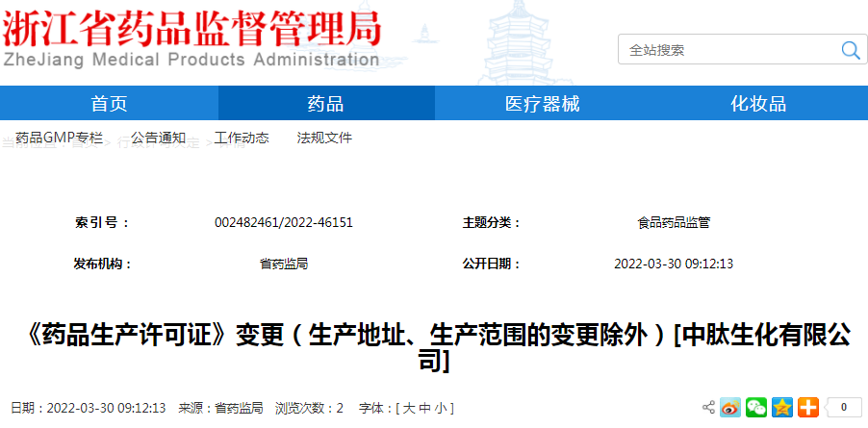Image resolution: width=868 pixels, height=428 pixels.
Task: Click the 主题分类 label
Action: coord(492,223)
